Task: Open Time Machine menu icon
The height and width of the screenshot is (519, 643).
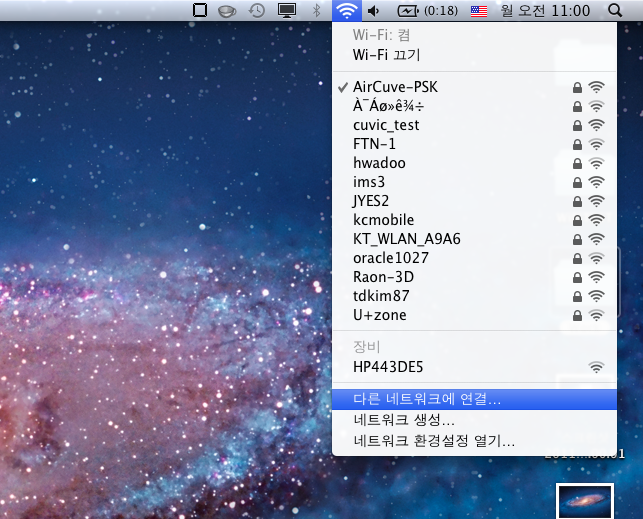Action: coord(257,11)
